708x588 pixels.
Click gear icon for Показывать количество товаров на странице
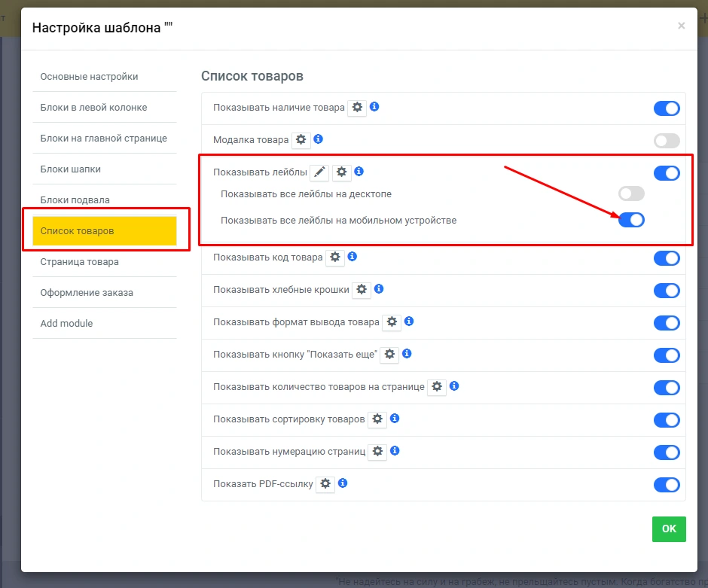coord(437,387)
